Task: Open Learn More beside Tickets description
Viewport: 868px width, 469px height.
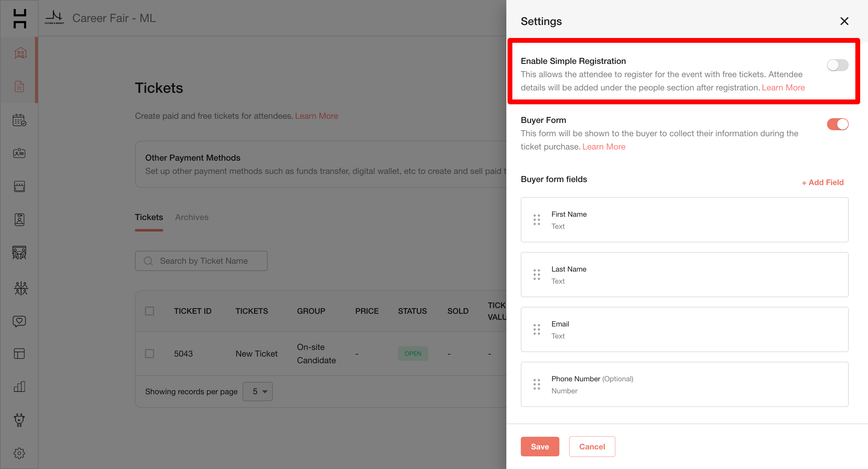Action: point(316,116)
